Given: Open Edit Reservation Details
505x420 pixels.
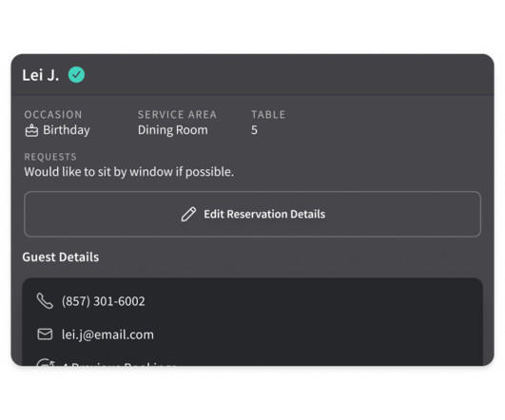Looking at the screenshot, I should [253, 215].
